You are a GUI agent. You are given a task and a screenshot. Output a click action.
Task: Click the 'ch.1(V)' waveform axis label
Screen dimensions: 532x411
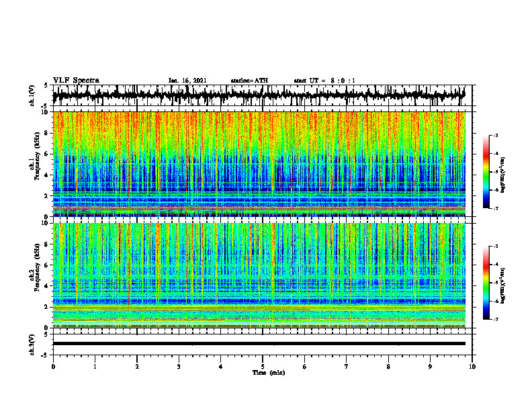click(32, 95)
